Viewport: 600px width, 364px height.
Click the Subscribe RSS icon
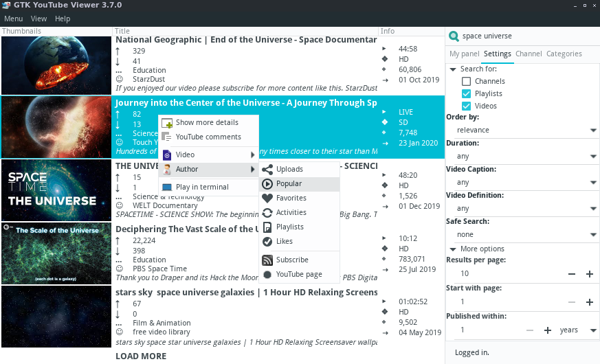[x=267, y=260]
